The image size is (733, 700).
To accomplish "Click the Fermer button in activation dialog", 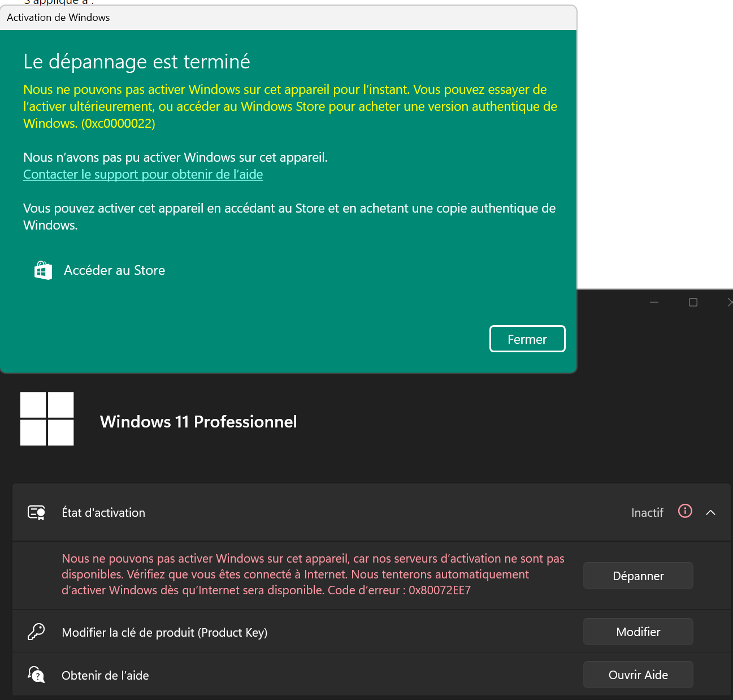I will pos(527,339).
